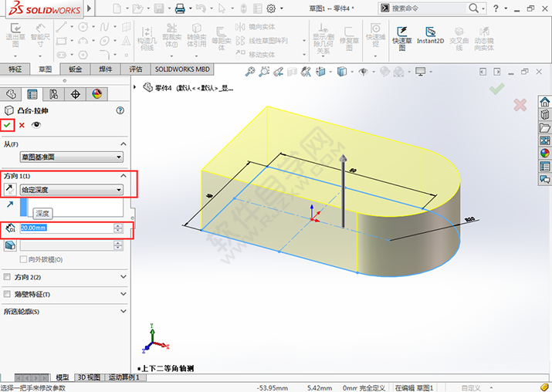The width and height of the screenshot is (552, 392).
Task: Click Rapid Sketch tool
Action: pyautogui.click(x=402, y=39)
